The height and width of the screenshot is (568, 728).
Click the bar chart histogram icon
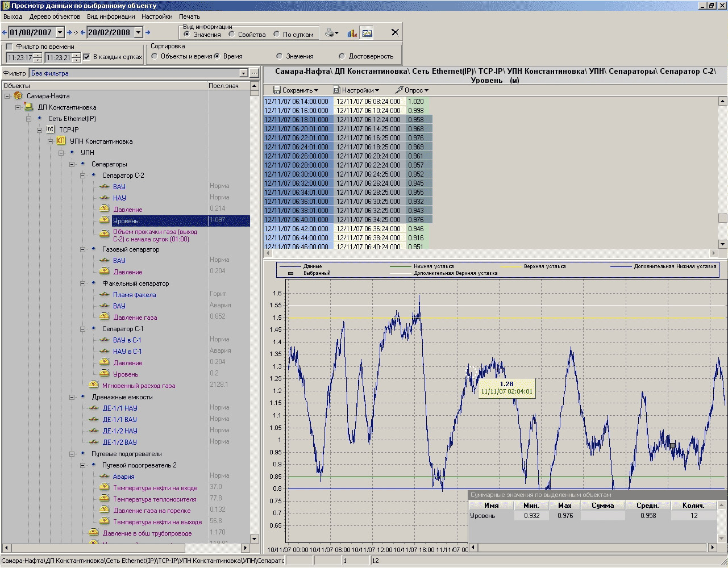click(x=352, y=33)
